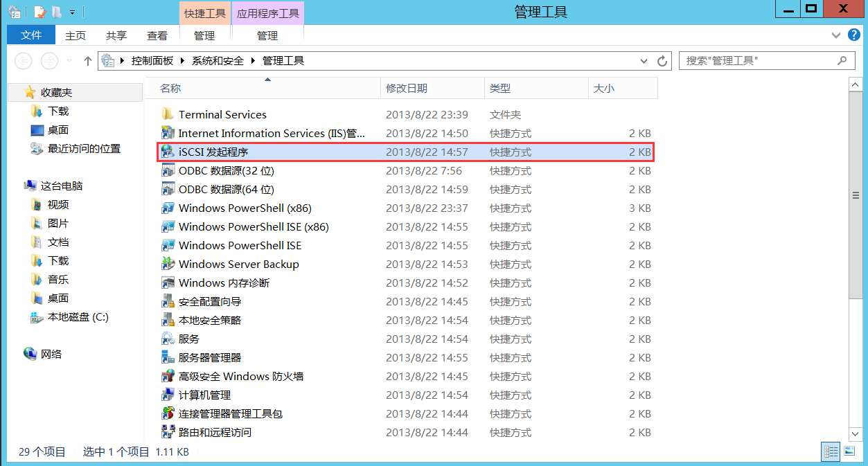Expand the 系统和安全 breadcrumb arrow
Viewport: 868px width, 466px height.
[253, 61]
